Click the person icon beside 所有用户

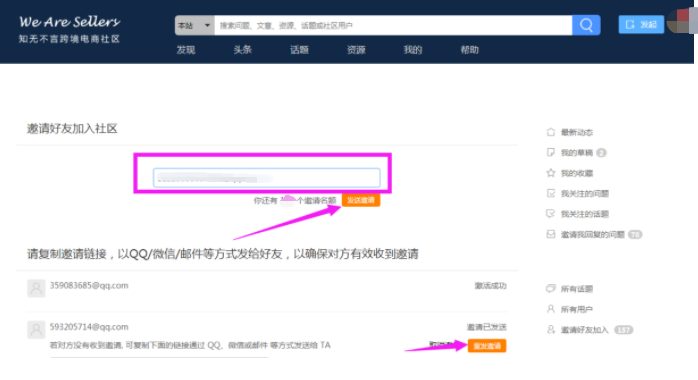551,309
